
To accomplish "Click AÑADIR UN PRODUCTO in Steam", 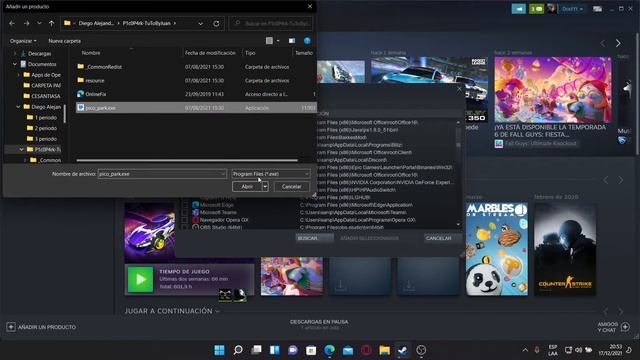I will pyautogui.click(x=41, y=327).
